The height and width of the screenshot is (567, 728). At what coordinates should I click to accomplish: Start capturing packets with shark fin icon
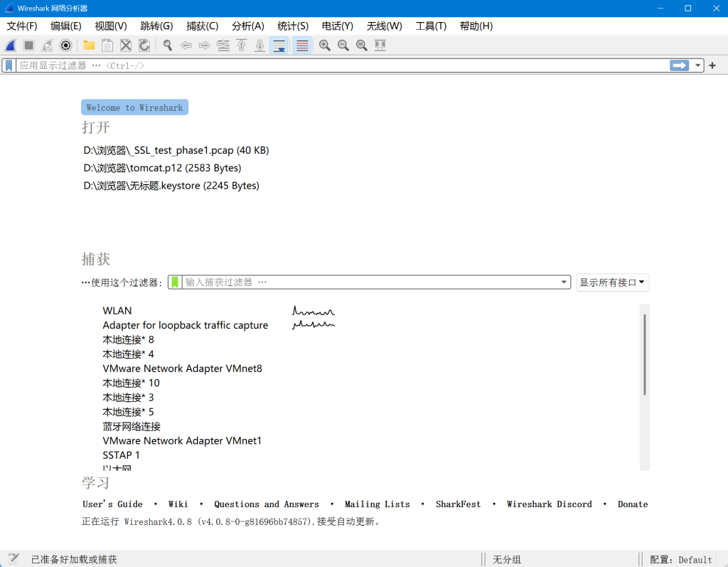[x=11, y=46]
